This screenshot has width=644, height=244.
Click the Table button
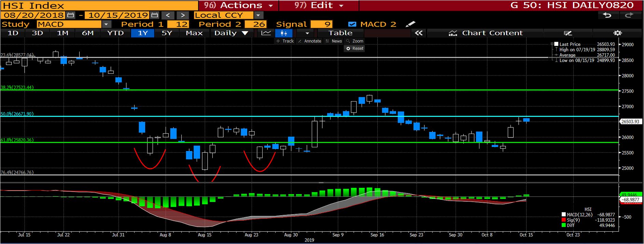tap(340, 33)
